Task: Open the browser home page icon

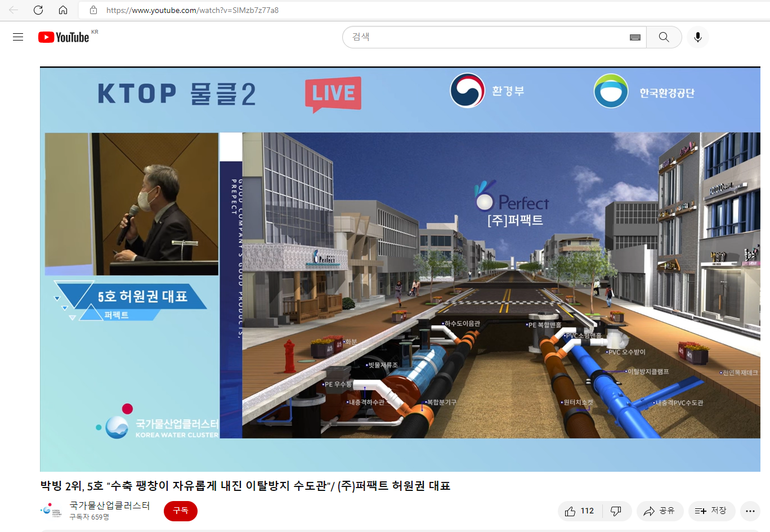Action: [x=63, y=10]
